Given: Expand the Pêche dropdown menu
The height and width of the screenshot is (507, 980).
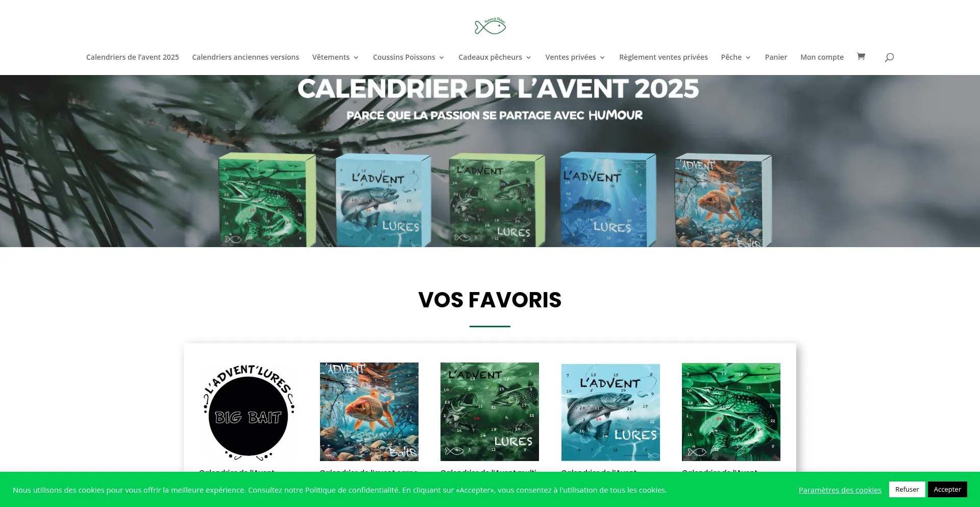Looking at the screenshot, I should [x=736, y=57].
